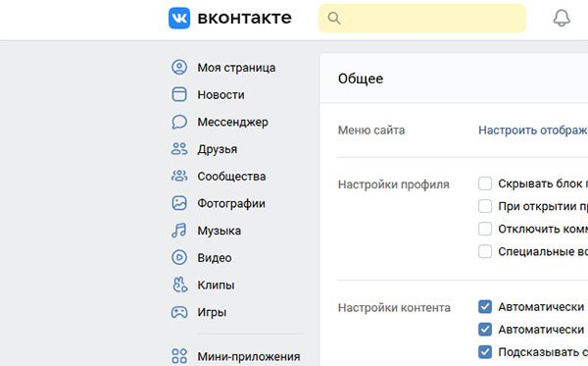Click the Сообщества groups icon
Screen dimensions: 588x366
click(179, 176)
